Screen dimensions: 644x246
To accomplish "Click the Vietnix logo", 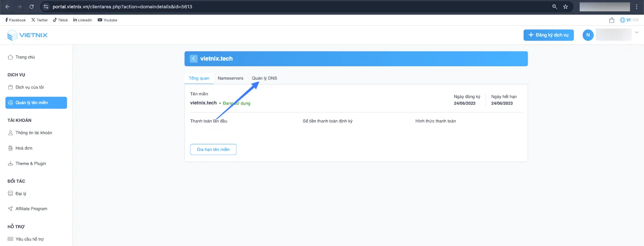I will pyautogui.click(x=27, y=35).
